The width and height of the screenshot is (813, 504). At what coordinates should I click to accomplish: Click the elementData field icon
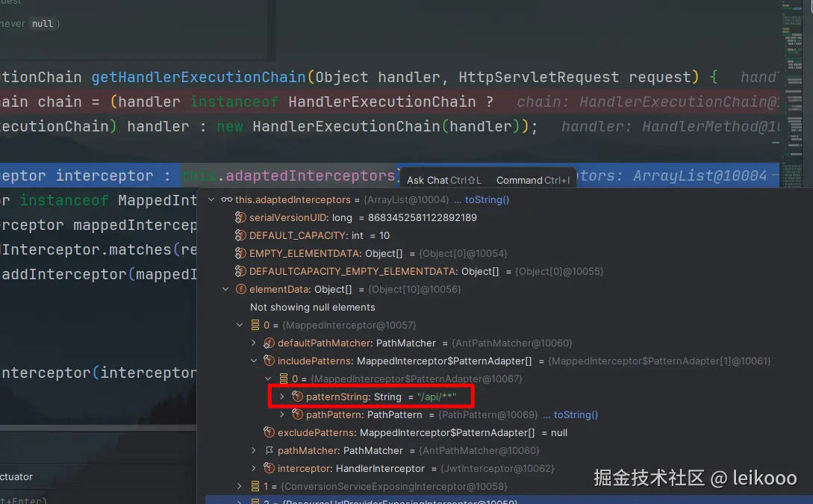click(x=240, y=290)
